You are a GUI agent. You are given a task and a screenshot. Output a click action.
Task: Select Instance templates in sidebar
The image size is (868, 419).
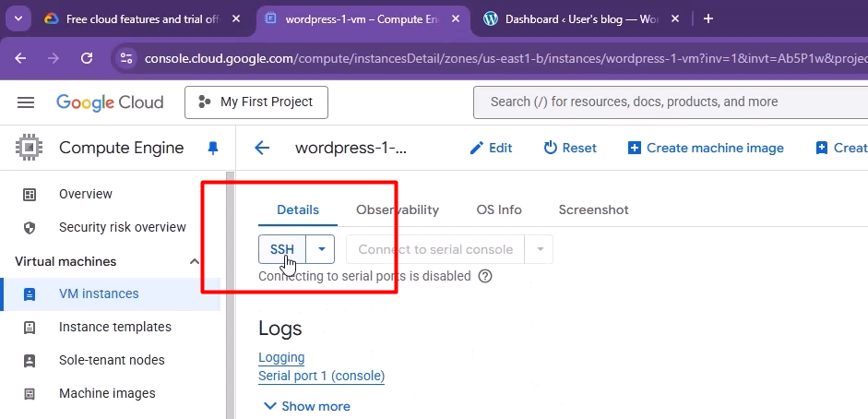[x=115, y=327]
